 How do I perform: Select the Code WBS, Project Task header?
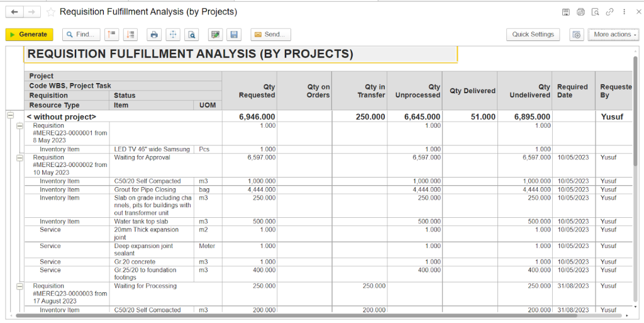(x=123, y=86)
